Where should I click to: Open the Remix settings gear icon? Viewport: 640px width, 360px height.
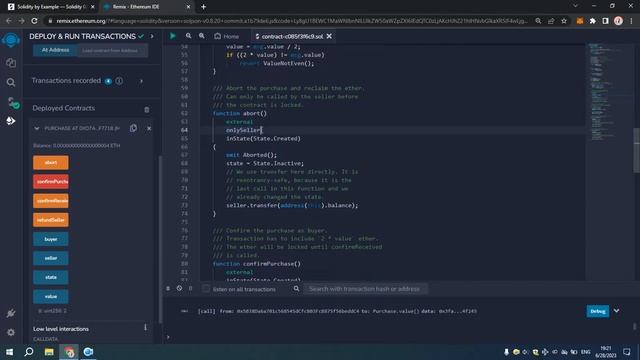pyautogui.click(x=11, y=332)
